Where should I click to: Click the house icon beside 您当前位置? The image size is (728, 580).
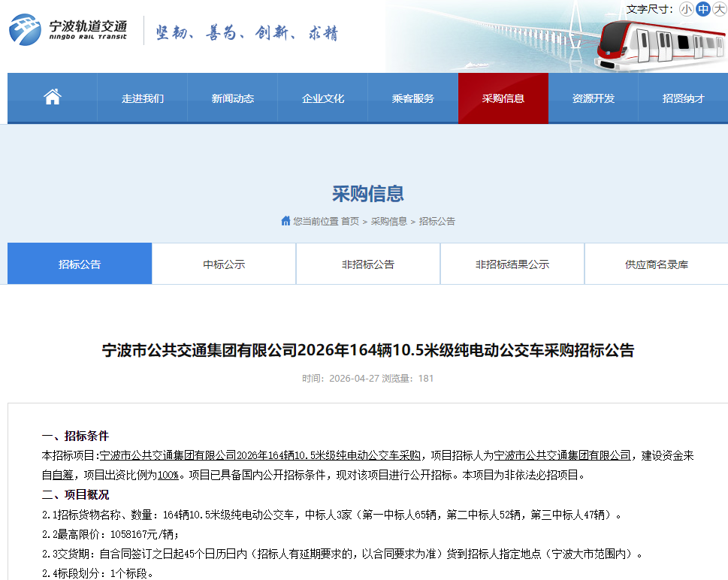point(285,221)
